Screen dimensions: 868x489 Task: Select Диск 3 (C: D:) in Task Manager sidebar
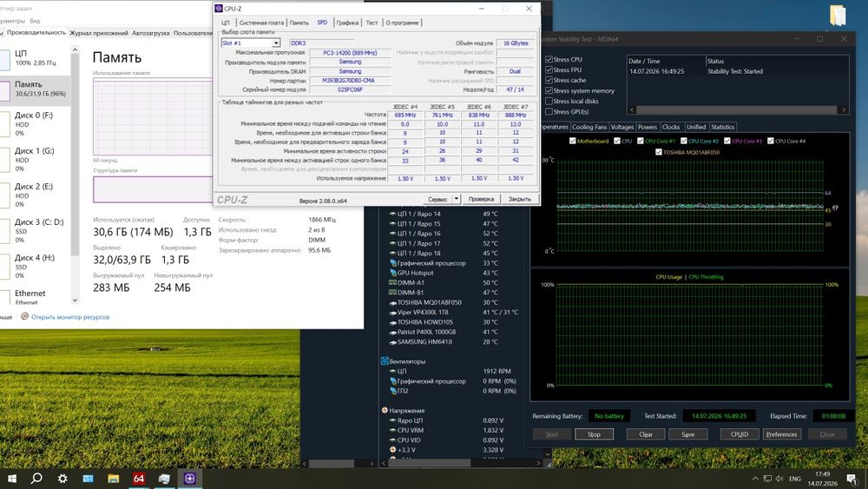point(36,231)
